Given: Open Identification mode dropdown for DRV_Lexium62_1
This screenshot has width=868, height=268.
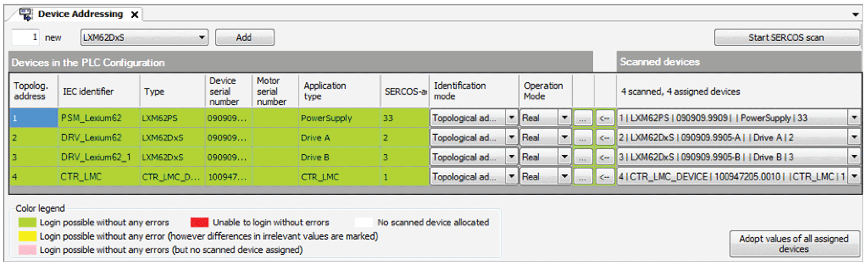Looking at the screenshot, I should click(511, 157).
